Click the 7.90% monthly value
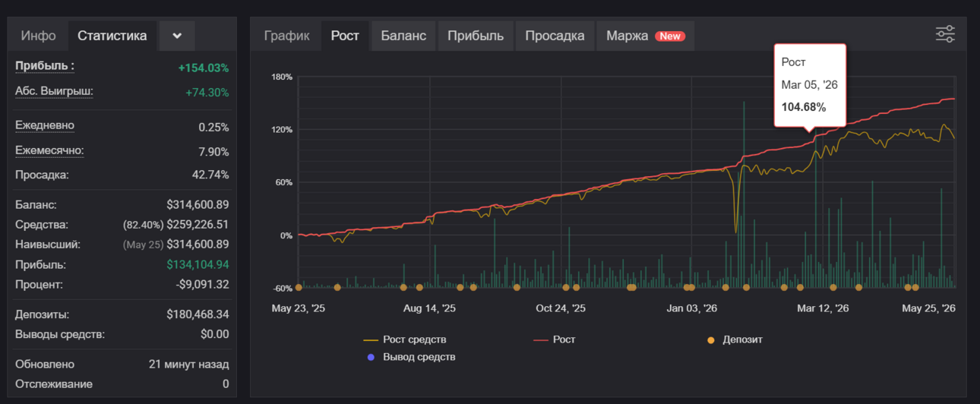This screenshot has width=980, height=404. click(x=213, y=152)
